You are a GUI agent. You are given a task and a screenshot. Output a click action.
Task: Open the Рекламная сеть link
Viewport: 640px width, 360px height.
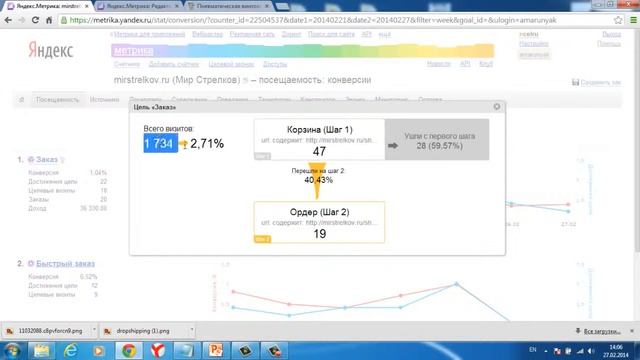coord(252,34)
